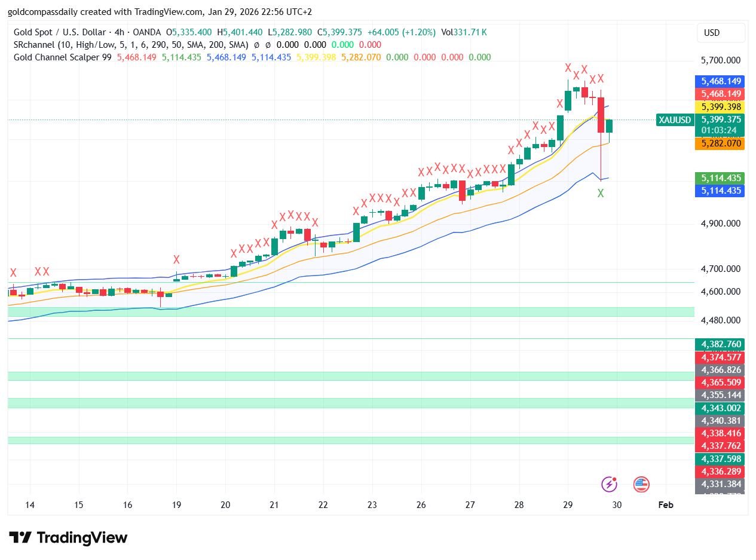Click the green X marker below the latest pullback

click(x=601, y=194)
